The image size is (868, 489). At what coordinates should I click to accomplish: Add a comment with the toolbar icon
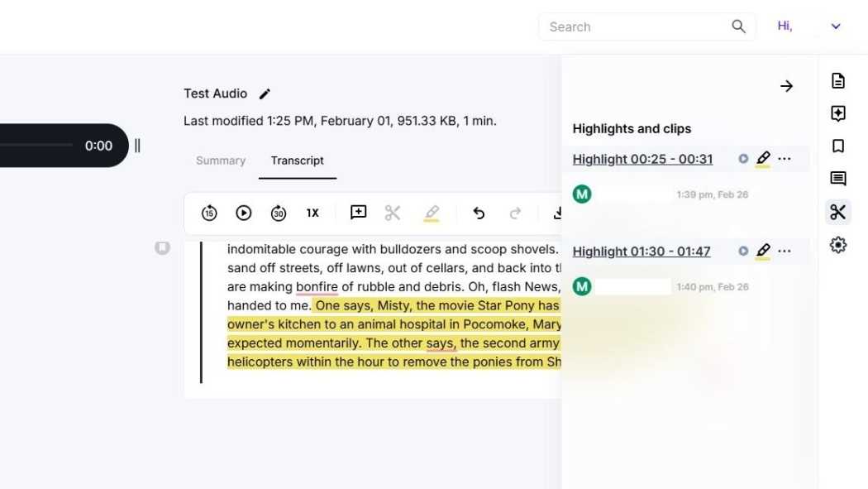pos(358,213)
